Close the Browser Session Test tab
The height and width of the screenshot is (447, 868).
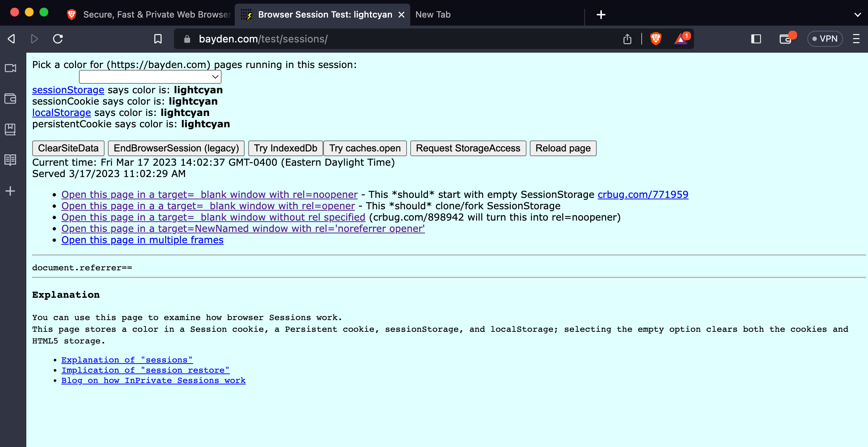(401, 15)
